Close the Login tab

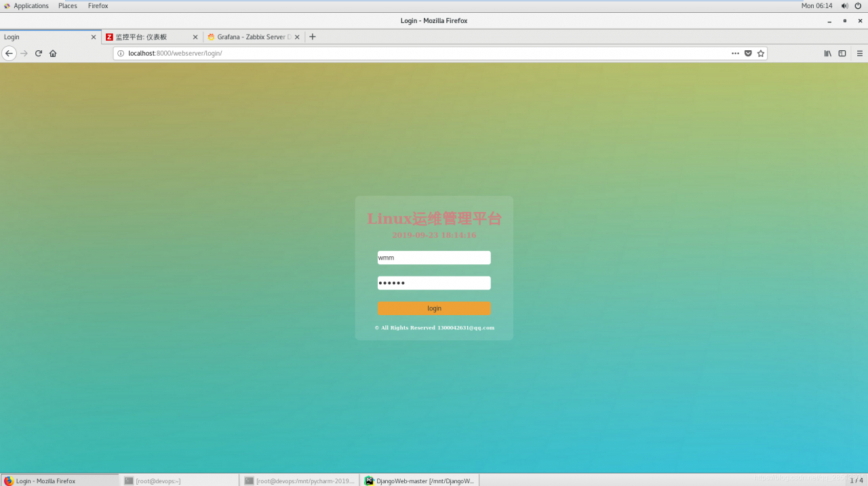point(94,37)
